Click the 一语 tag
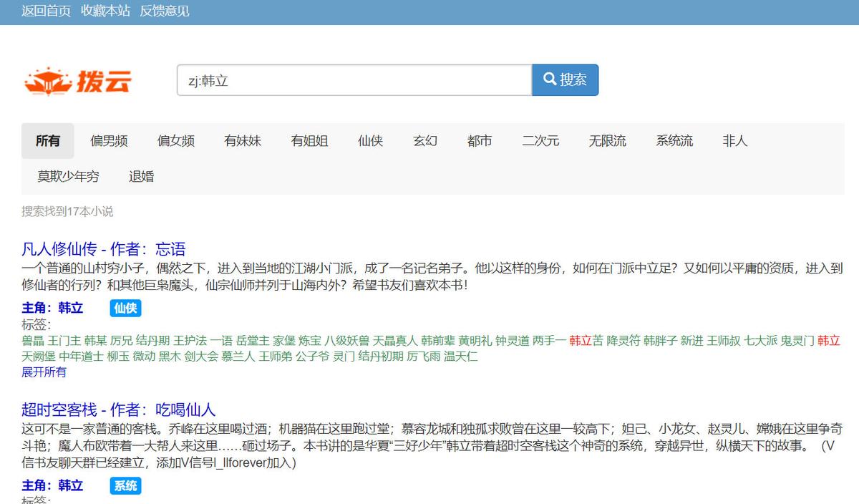The height and width of the screenshot is (504, 859). point(222,341)
